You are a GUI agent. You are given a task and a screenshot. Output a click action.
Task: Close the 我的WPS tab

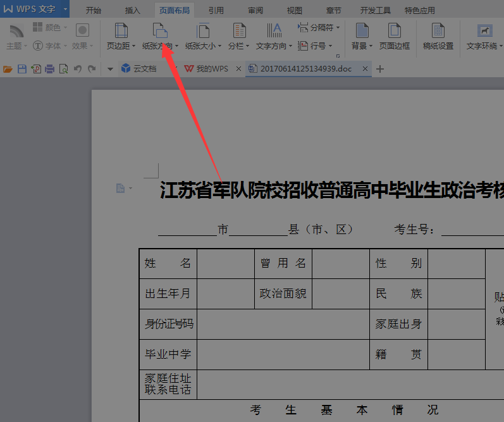coord(238,69)
